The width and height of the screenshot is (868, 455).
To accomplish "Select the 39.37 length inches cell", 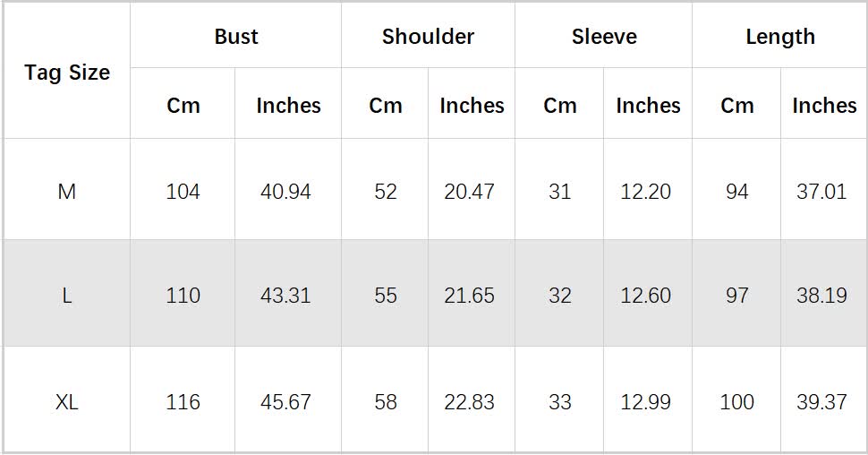I will click(x=822, y=401).
